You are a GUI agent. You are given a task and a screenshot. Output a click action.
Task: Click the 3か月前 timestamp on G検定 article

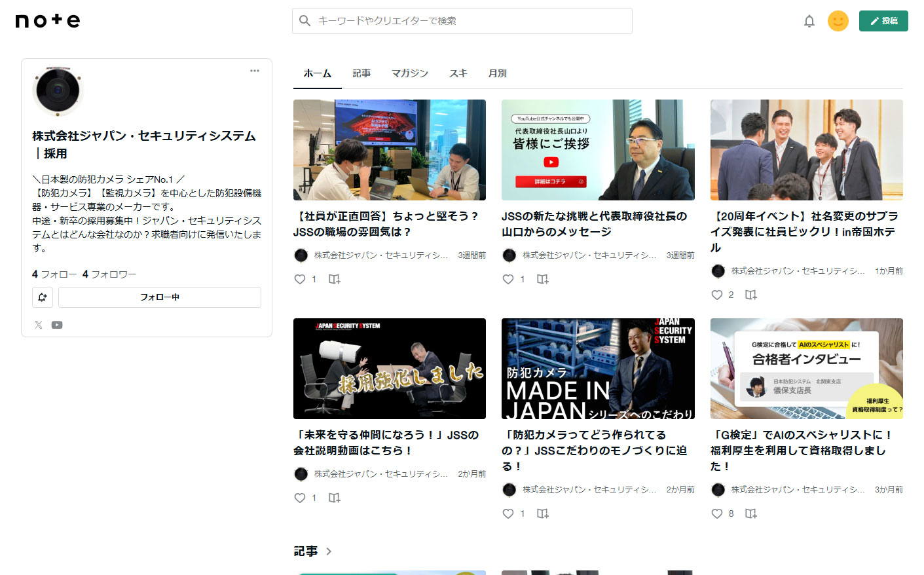[889, 490]
